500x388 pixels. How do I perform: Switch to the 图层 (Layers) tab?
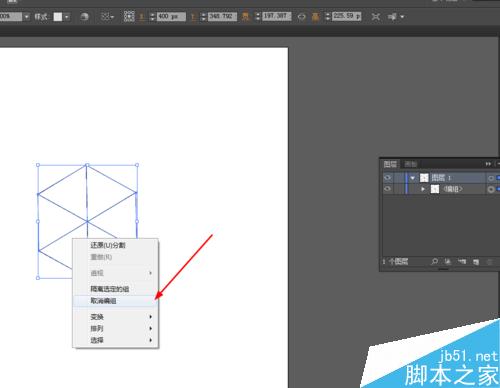(x=390, y=164)
